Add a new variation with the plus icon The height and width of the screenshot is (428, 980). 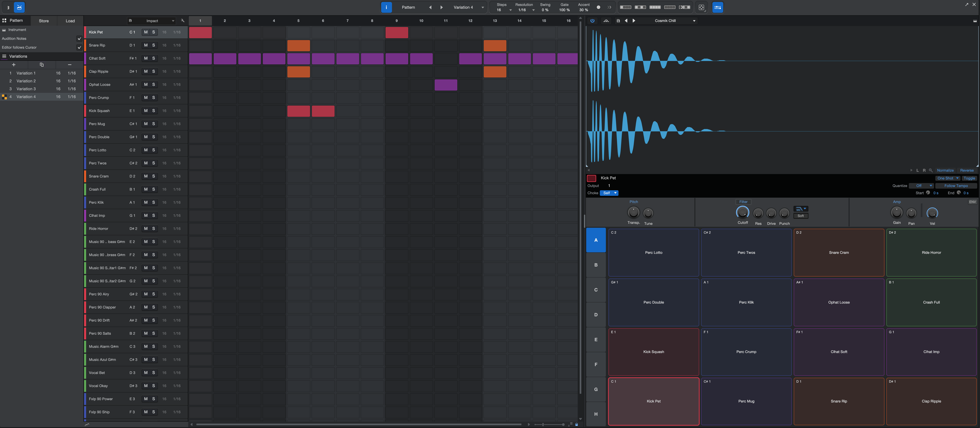[x=14, y=65]
